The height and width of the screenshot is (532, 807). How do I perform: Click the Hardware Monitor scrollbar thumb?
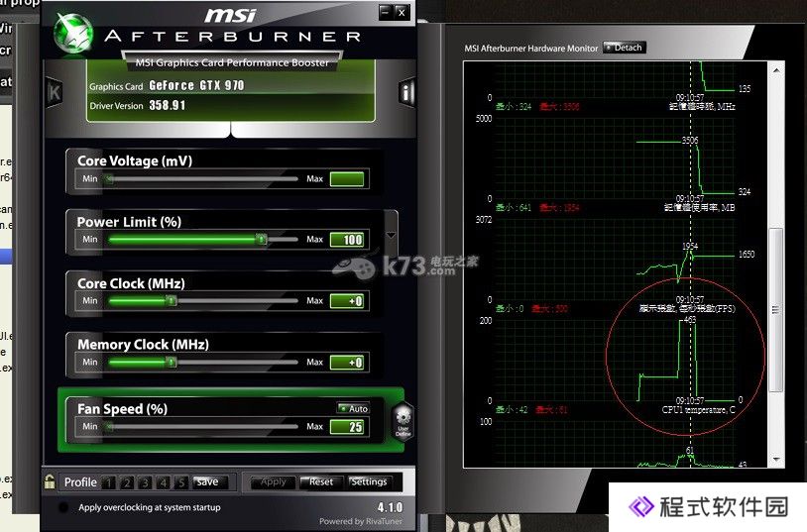[776, 310]
